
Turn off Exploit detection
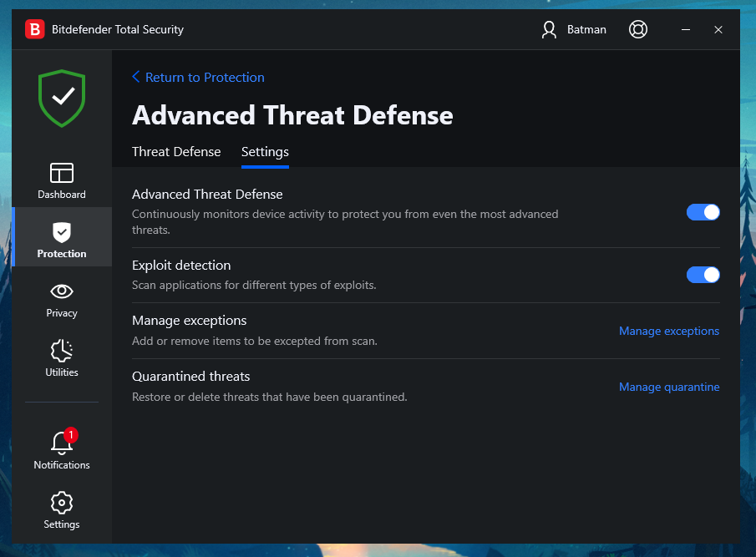(703, 275)
